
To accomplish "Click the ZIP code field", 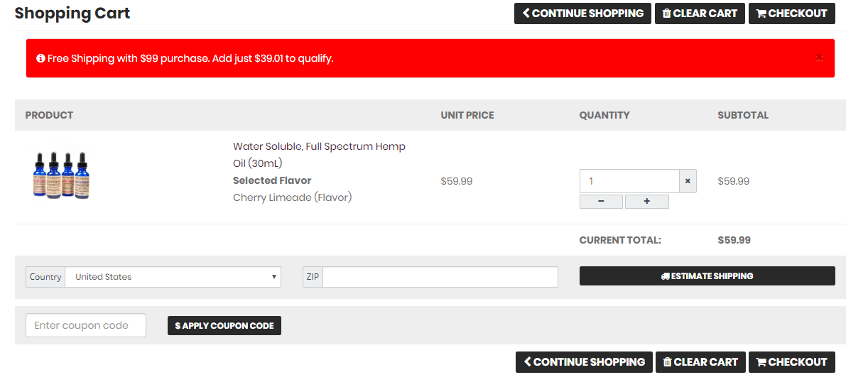I will [x=440, y=277].
